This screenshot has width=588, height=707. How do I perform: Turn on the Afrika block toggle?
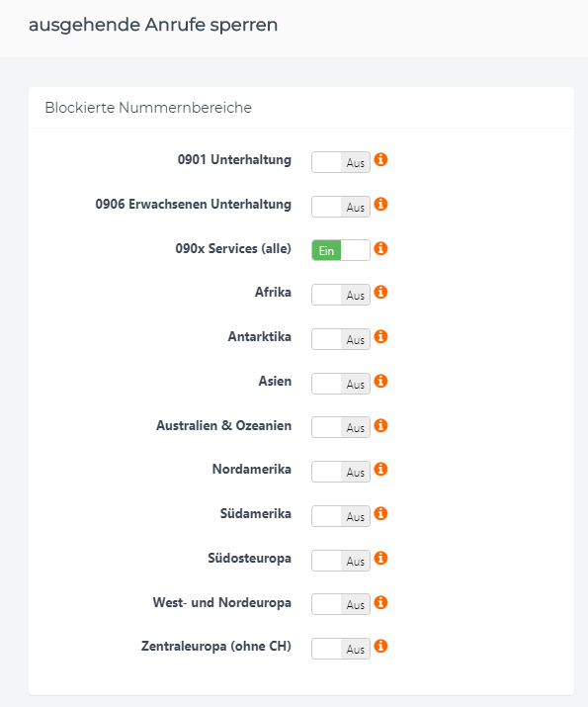pos(341,295)
